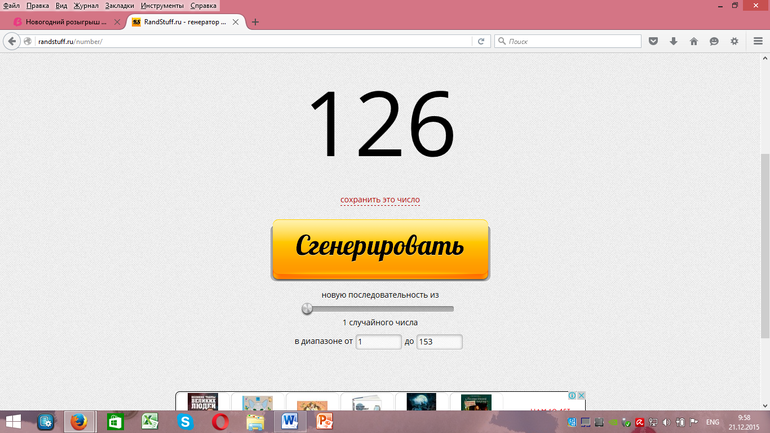This screenshot has height=433, width=770.
Task: Open Opera browser from the taskbar
Action: 220,421
